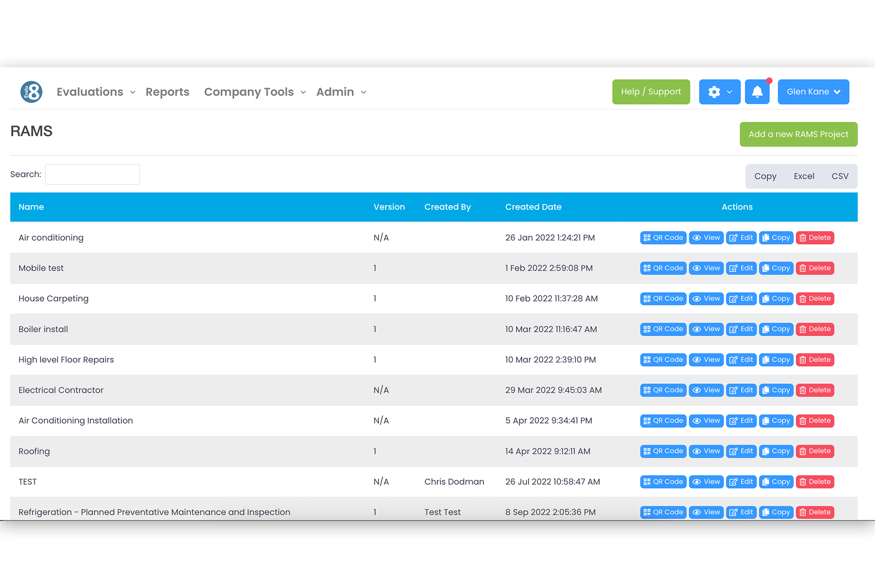
Task: Edit the Refrigeration maintenance project
Action: pyautogui.click(x=741, y=512)
